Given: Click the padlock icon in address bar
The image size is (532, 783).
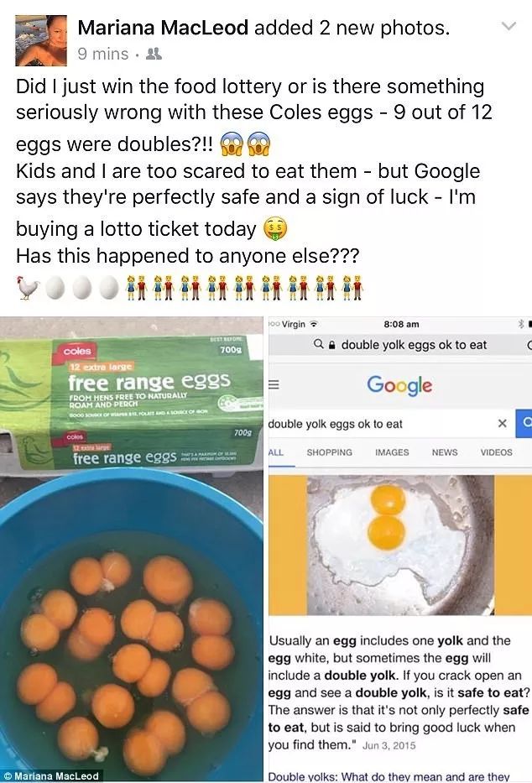Looking at the screenshot, I should tap(332, 345).
